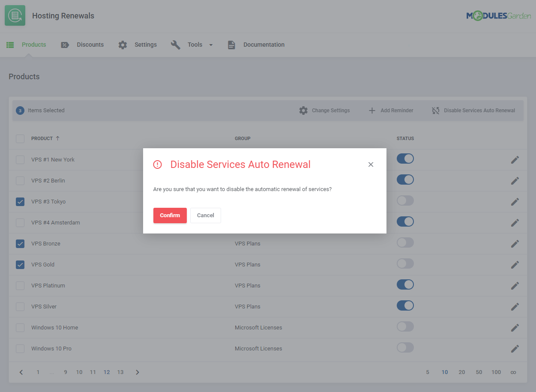Sort products using the Product column arrow
Screen dimensions: 536x392
tap(57, 138)
